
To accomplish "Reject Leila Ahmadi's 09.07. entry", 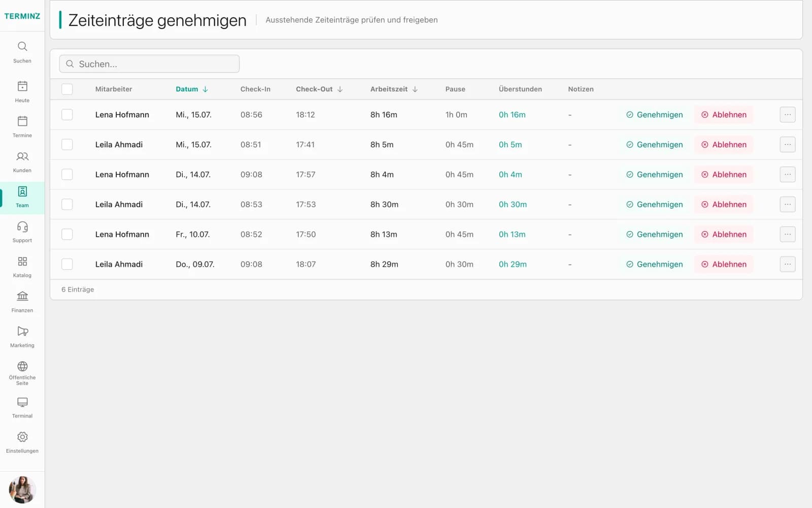I will coord(724,264).
